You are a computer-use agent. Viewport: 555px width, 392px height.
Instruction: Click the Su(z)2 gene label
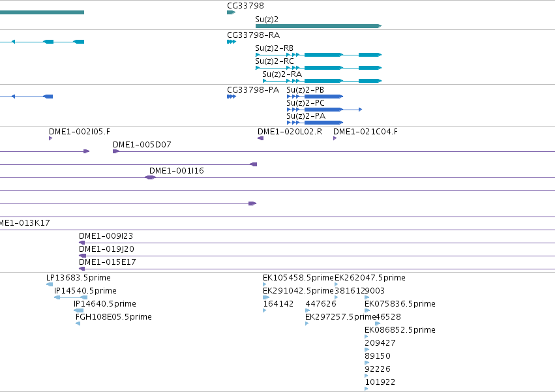tap(267, 20)
